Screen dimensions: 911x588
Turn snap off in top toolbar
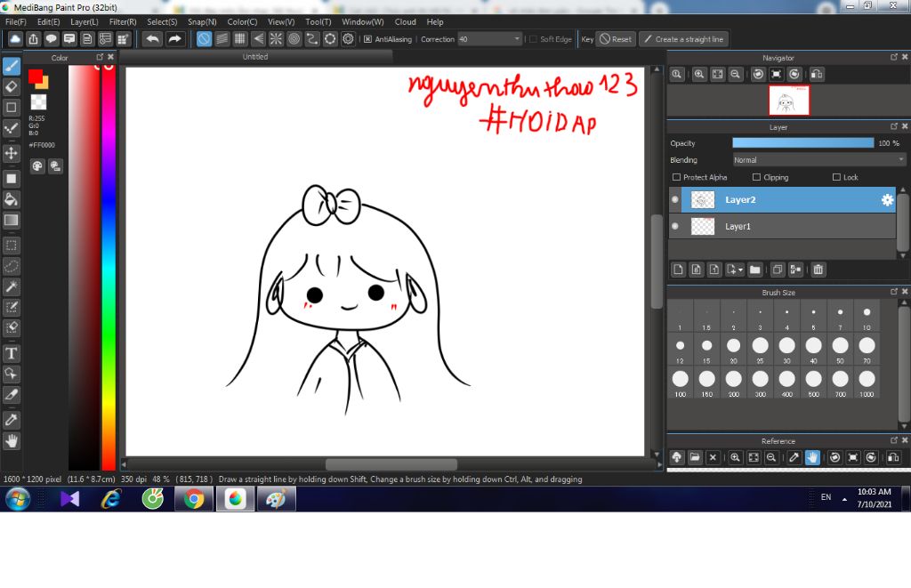point(204,39)
